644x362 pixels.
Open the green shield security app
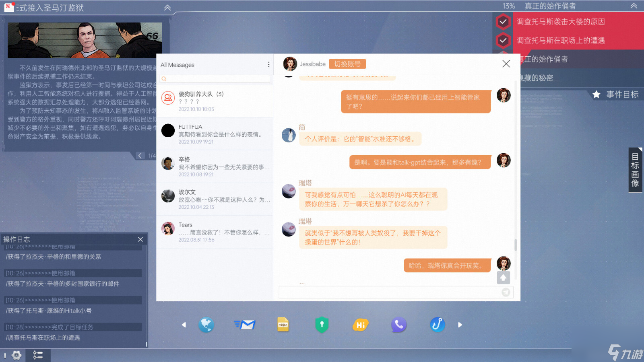click(322, 325)
